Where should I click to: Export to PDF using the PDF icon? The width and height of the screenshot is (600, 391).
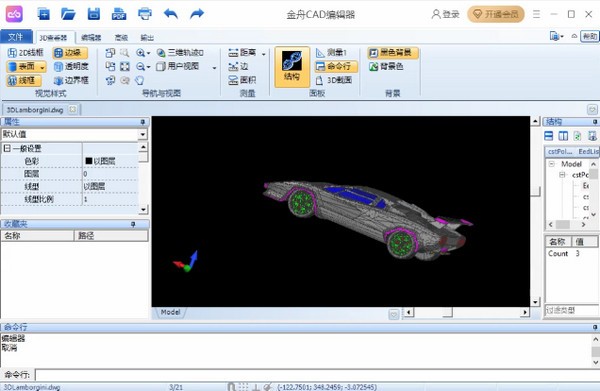coord(119,14)
